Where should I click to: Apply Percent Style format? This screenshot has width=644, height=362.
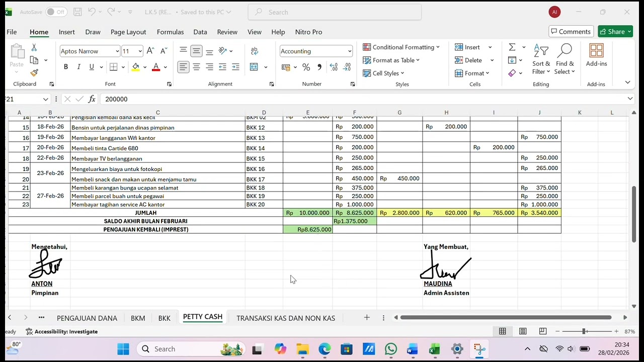[306, 67]
